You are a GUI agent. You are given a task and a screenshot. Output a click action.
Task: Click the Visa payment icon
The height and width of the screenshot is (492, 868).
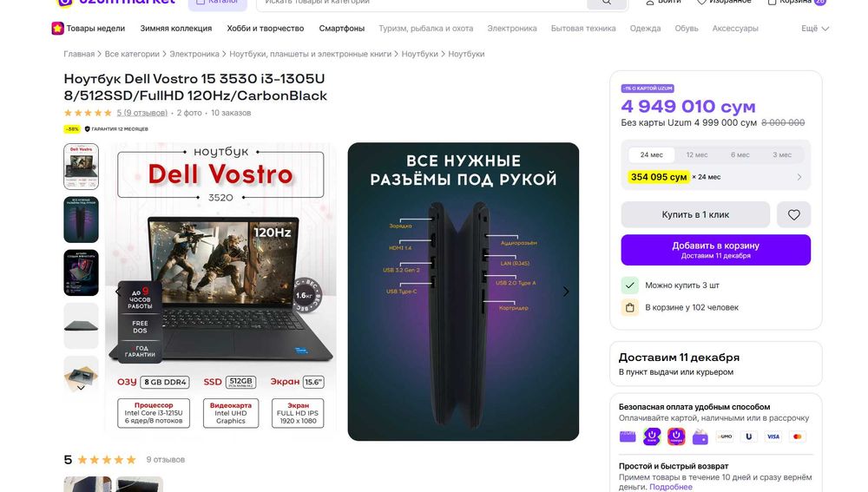click(x=773, y=436)
